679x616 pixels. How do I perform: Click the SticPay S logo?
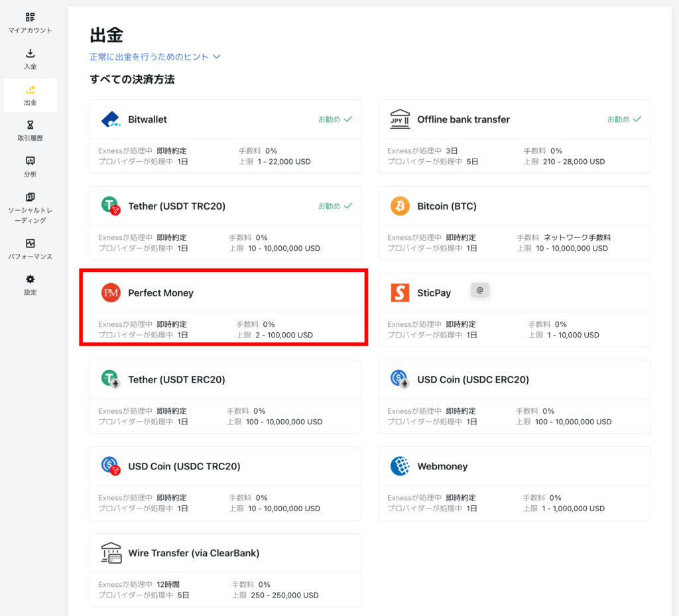tap(400, 292)
